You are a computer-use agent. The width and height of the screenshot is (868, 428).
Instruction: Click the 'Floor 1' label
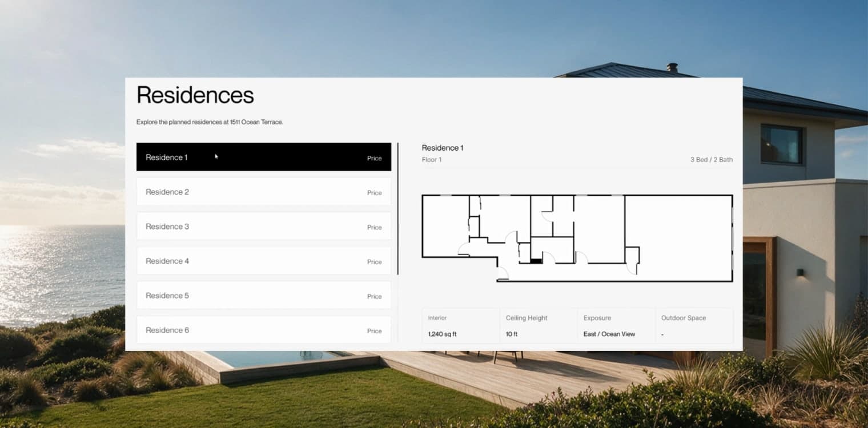(x=432, y=160)
